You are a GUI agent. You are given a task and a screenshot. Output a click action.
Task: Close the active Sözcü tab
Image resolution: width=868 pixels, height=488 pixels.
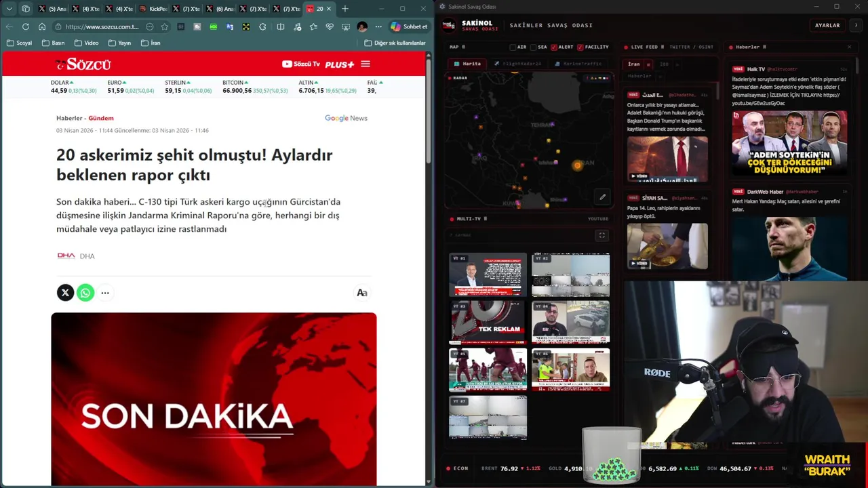click(x=329, y=9)
